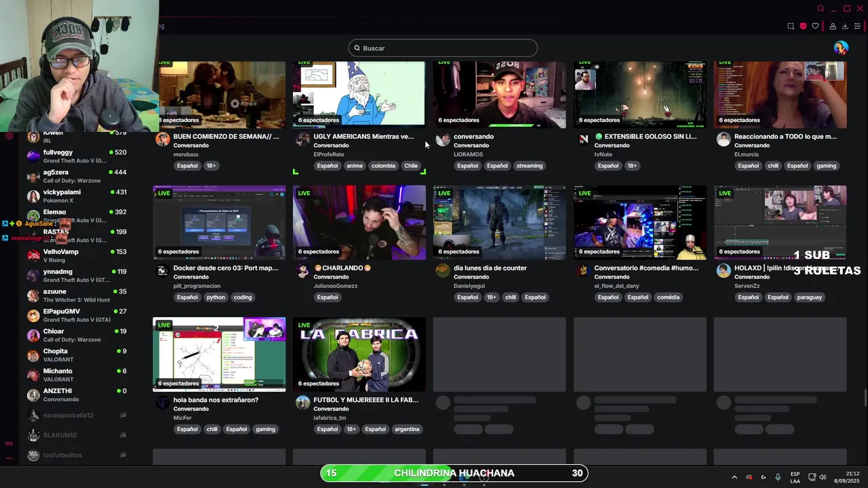Open Conversatorio #comedia stream title
868x488 pixels.
click(x=646, y=268)
